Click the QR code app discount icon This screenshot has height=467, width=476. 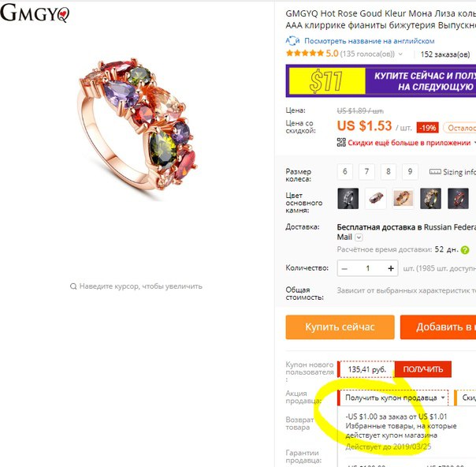tap(341, 142)
